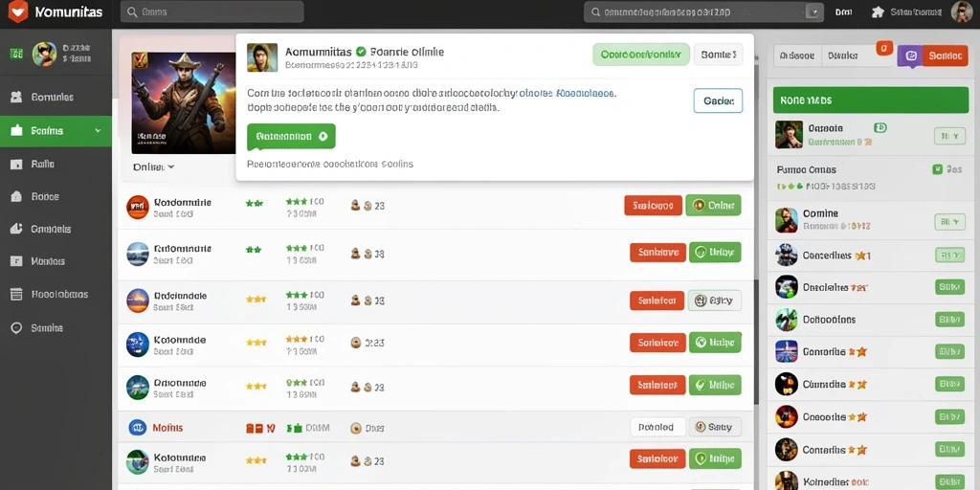Viewport: 980px width, 490px height.
Task: Click the orange game icon beside the Online row
Action: (138, 207)
